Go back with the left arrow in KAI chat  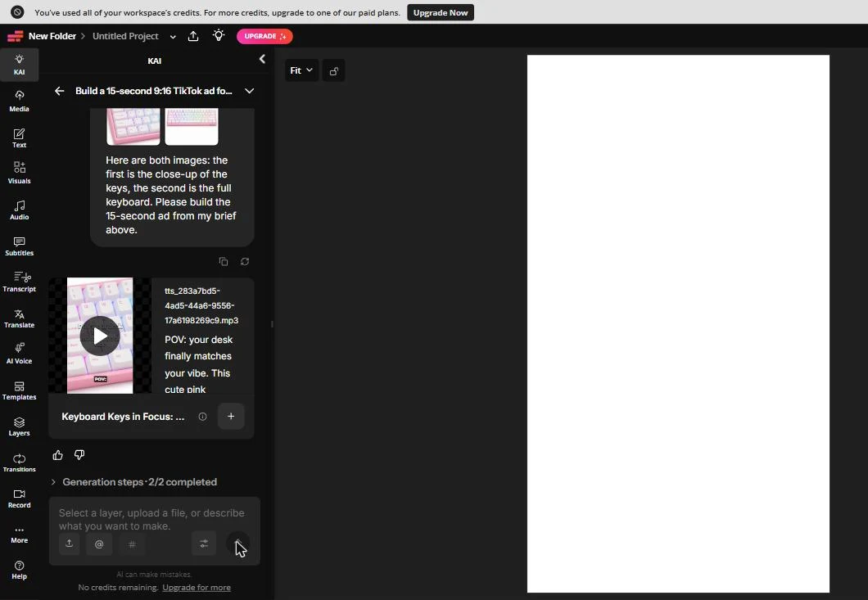click(59, 91)
